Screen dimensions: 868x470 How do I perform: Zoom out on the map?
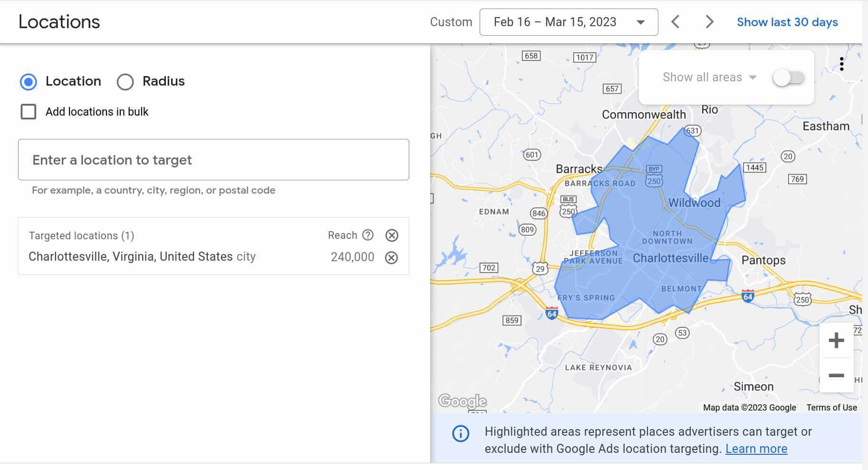[836, 375]
